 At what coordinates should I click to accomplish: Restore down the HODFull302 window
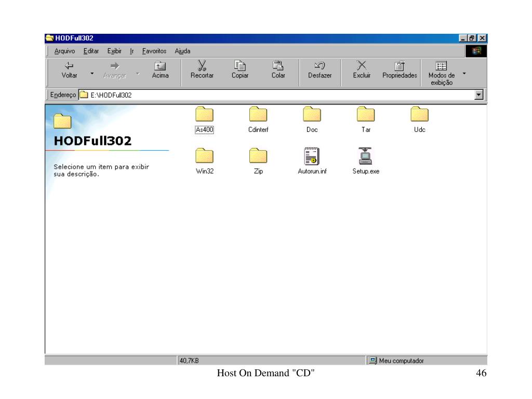coord(472,38)
